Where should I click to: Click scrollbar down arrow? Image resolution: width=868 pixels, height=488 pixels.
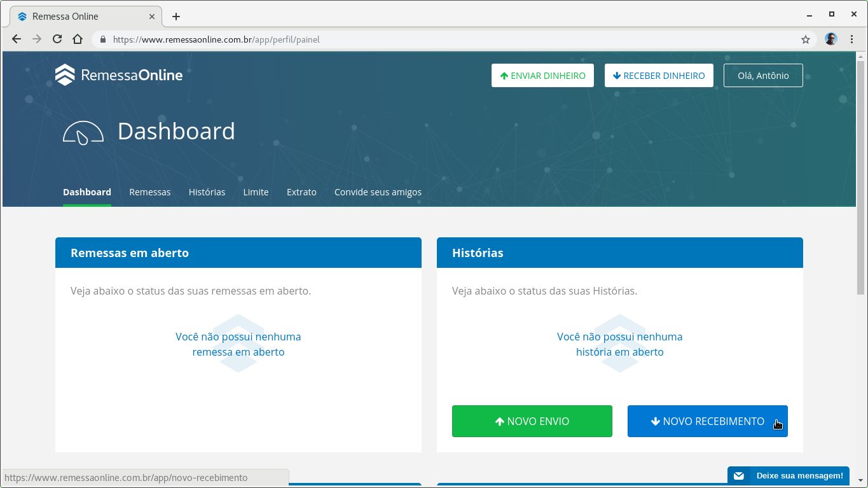tap(861, 480)
